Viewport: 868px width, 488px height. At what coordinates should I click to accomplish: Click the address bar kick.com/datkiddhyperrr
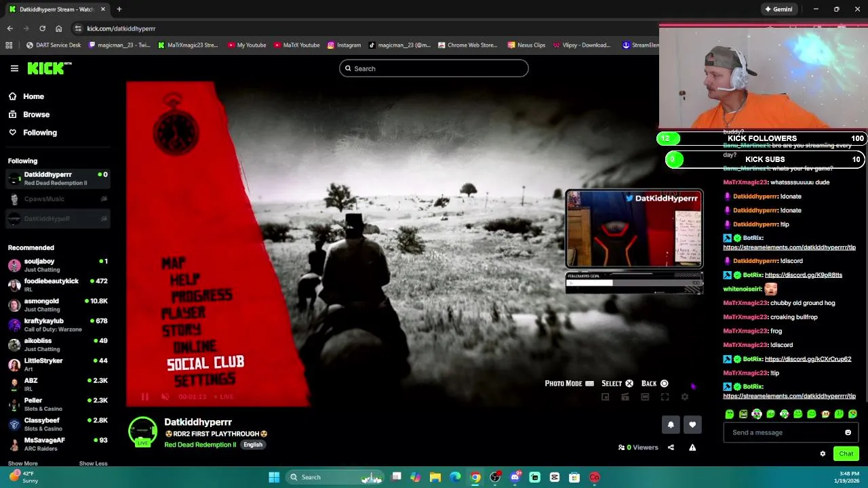pos(121,28)
